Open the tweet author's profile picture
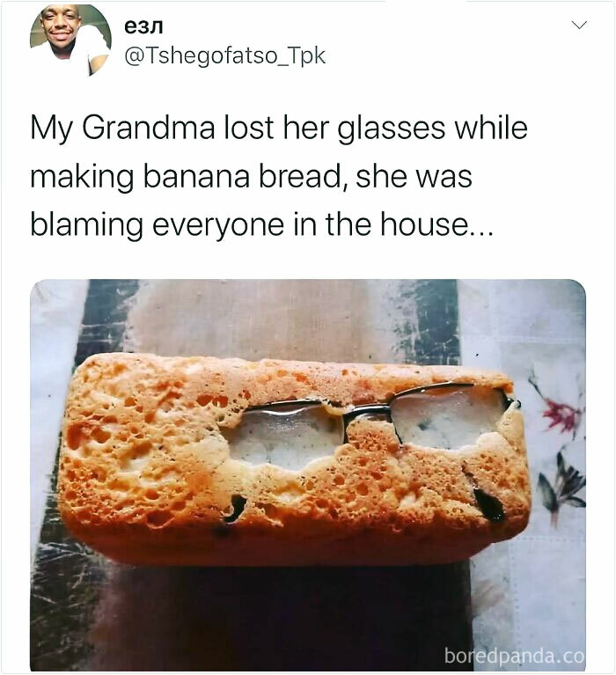This screenshot has height=675, width=616. [70, 39]
